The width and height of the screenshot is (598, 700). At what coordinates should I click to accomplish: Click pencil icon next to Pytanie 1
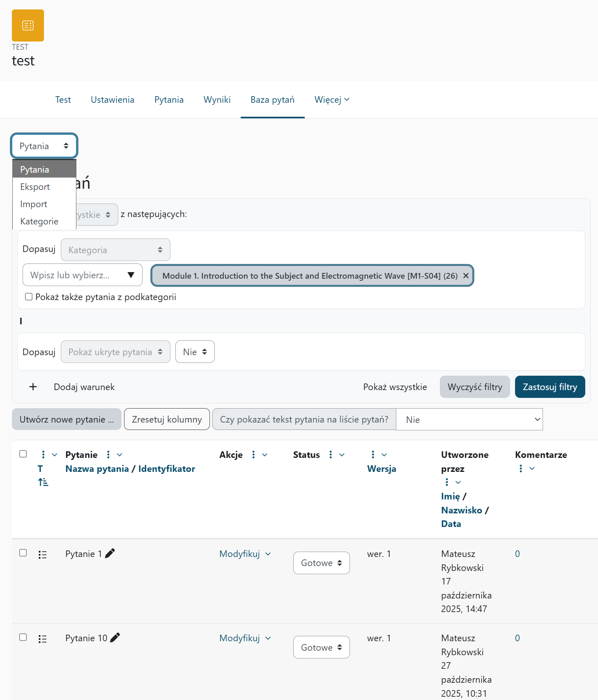(x=110, y=554)
